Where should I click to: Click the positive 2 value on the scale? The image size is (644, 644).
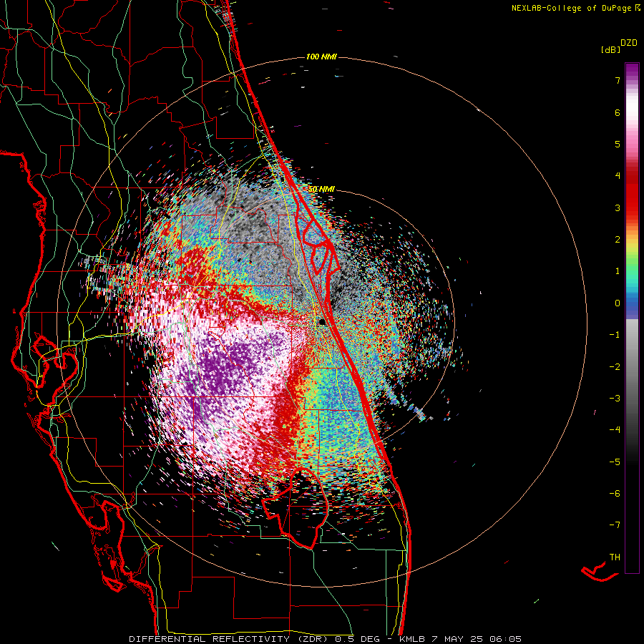[x=618, y=240]
